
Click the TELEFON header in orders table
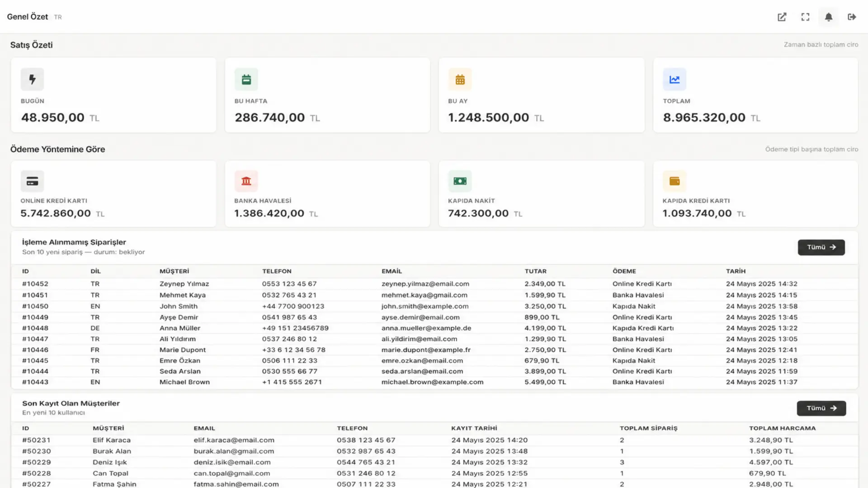pos(277,271)
